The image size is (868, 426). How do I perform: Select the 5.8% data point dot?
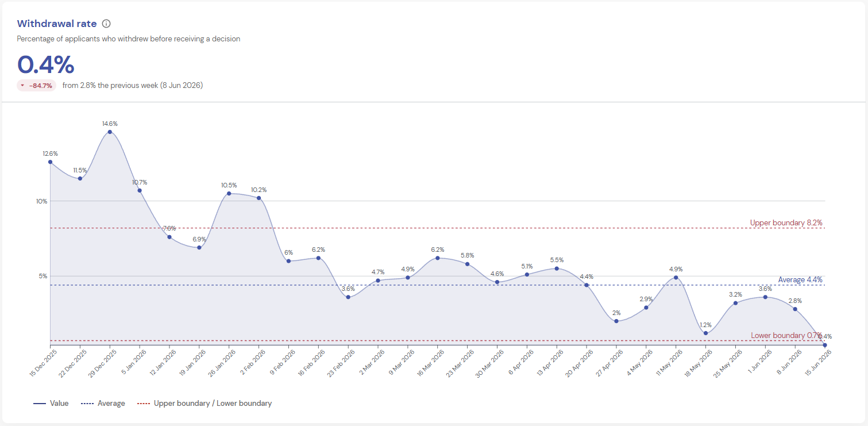(x=467, y=264)
